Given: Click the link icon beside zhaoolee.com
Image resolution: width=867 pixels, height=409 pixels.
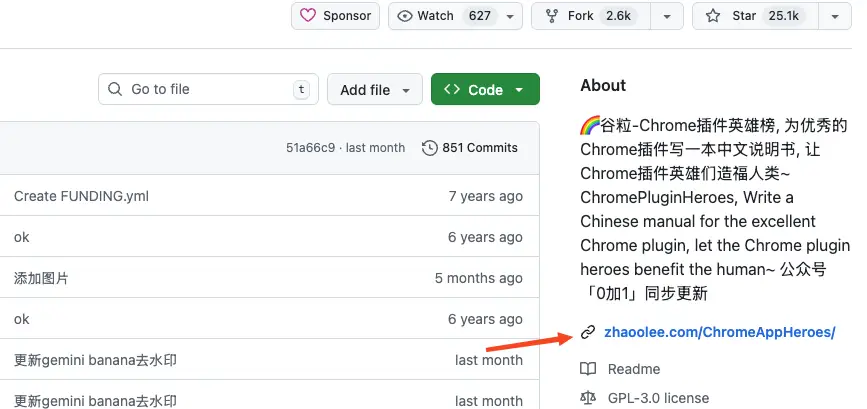Looking at the screenshot, I should [x=588, y=332].
